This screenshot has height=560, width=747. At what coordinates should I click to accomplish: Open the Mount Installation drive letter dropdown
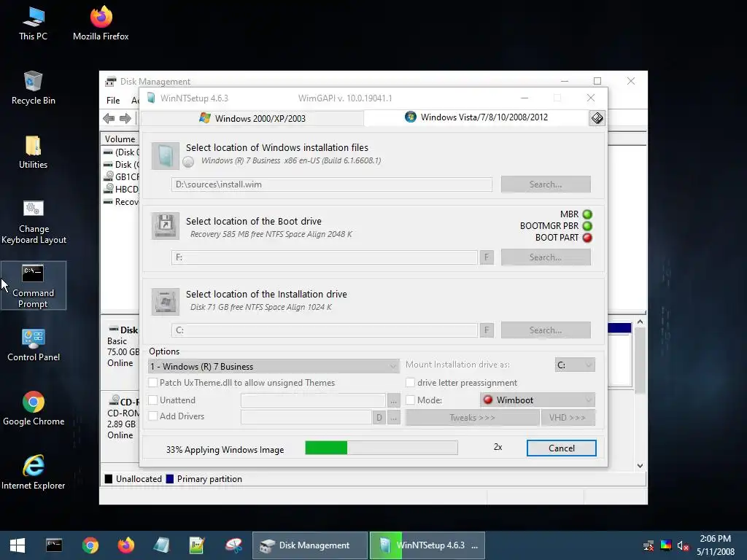(575, 365)
